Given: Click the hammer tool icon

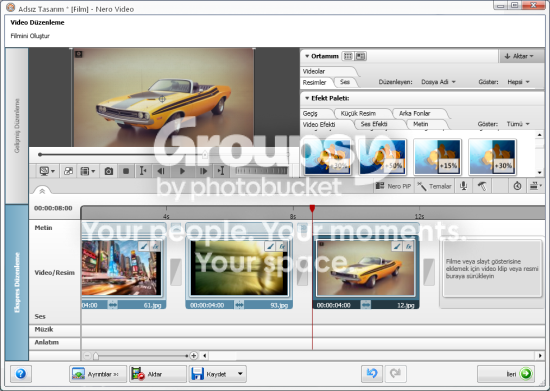Looking at the screenshot, I should [482, 186].
